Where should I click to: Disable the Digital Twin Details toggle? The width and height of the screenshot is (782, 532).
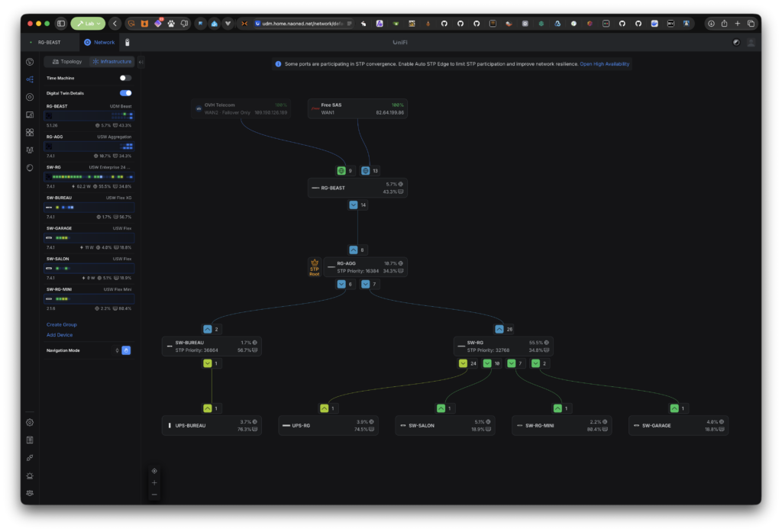click(x=125, y=93)
